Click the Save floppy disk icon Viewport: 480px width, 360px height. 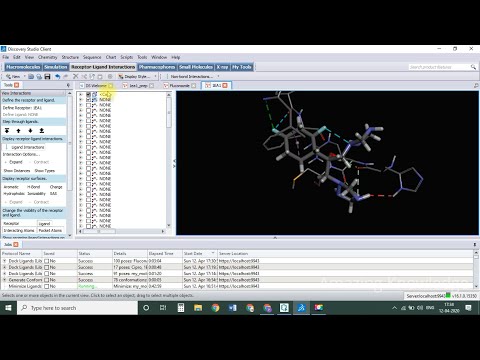click(x=47, y=76)
